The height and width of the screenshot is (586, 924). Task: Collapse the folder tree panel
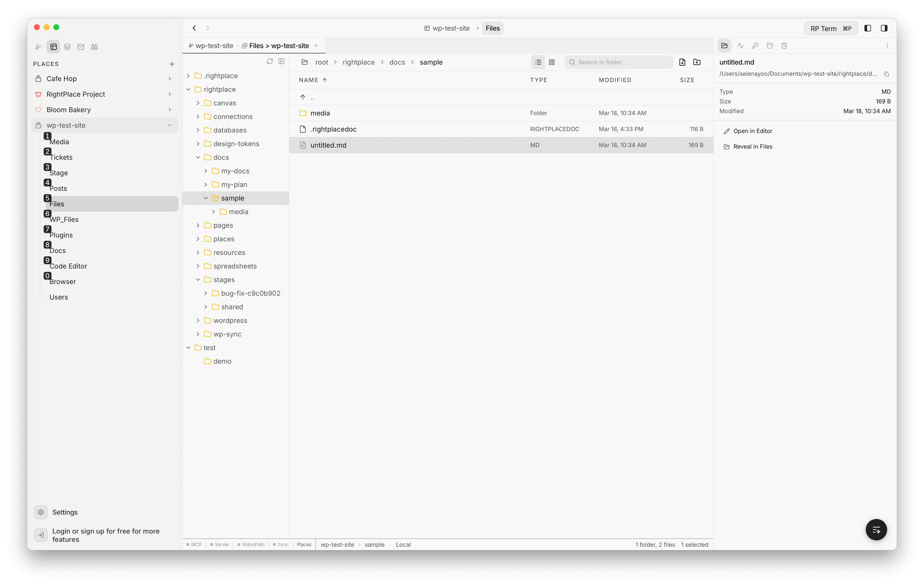pyautogui.click(x=282, y=61)
